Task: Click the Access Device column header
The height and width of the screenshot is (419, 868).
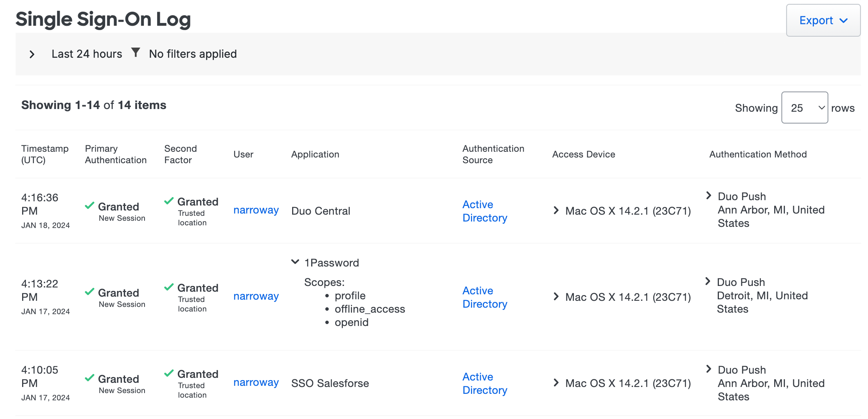Action: 583,154
